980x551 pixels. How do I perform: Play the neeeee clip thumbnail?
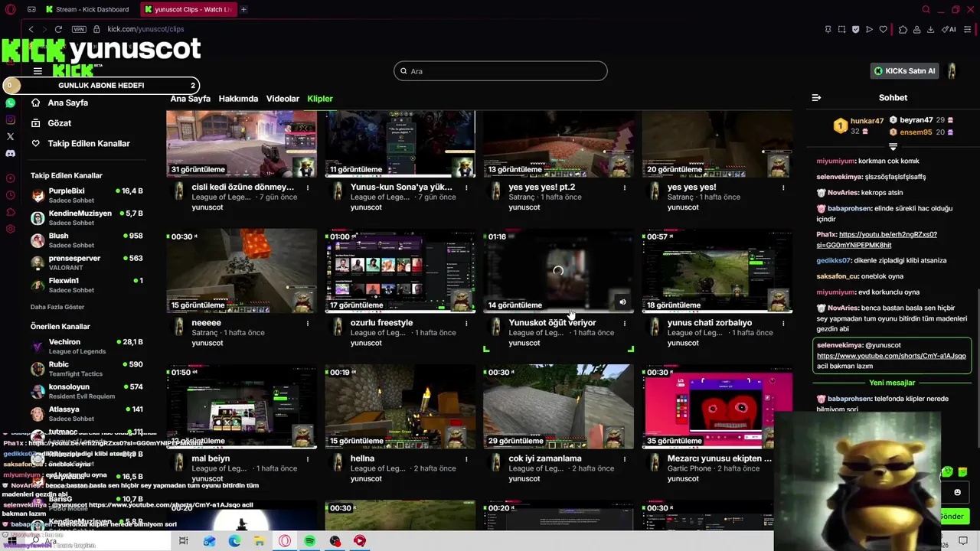click(241, 271)
